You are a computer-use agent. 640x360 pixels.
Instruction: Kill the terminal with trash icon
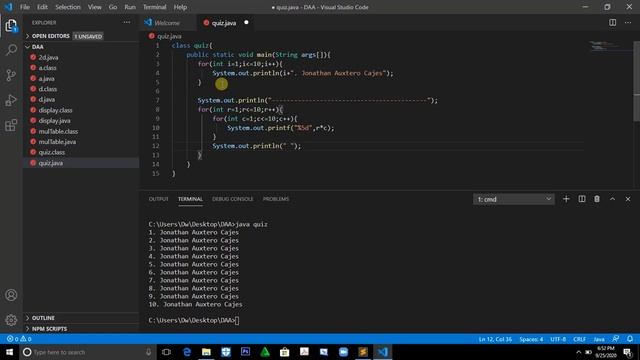tap(597, 199)
